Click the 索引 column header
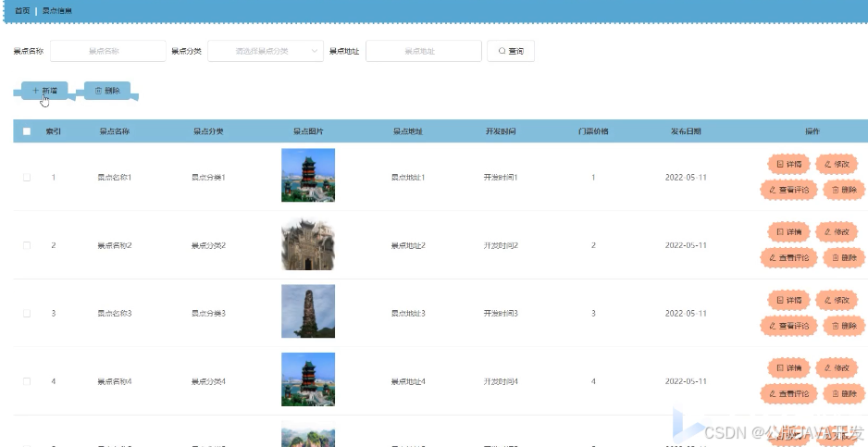Screen dimensions: 868x447 point(53,131)
